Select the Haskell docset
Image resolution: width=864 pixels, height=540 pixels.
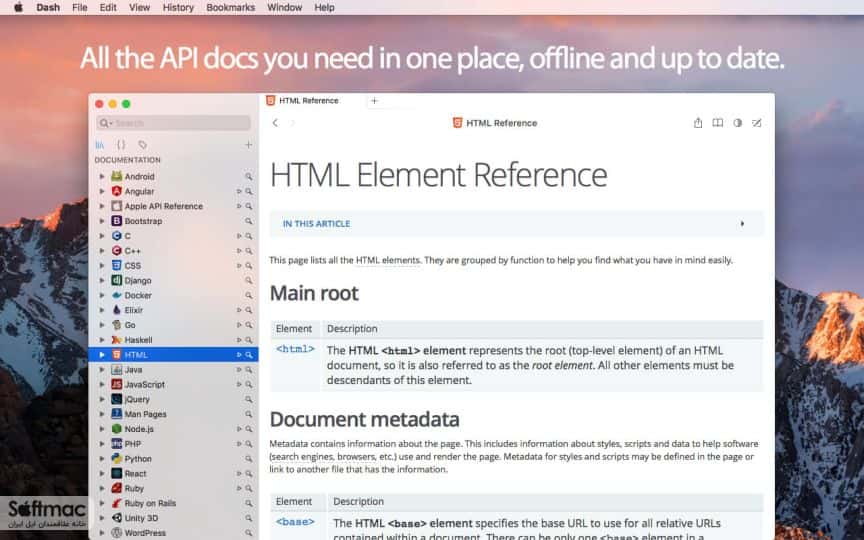pos(173,340)
